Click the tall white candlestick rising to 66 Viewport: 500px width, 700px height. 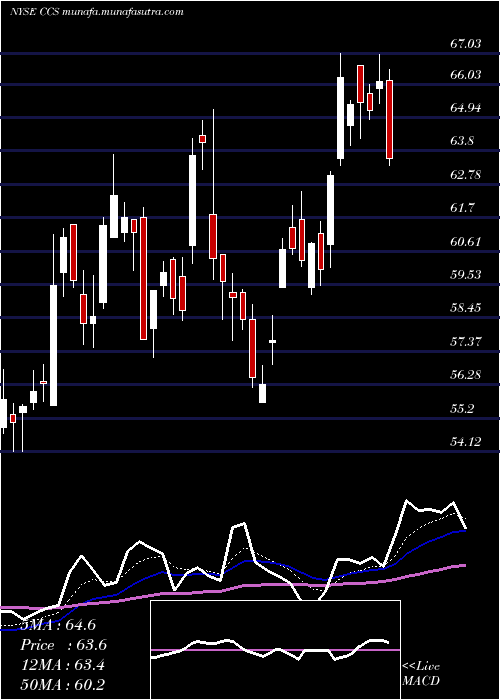pos(341,118)
